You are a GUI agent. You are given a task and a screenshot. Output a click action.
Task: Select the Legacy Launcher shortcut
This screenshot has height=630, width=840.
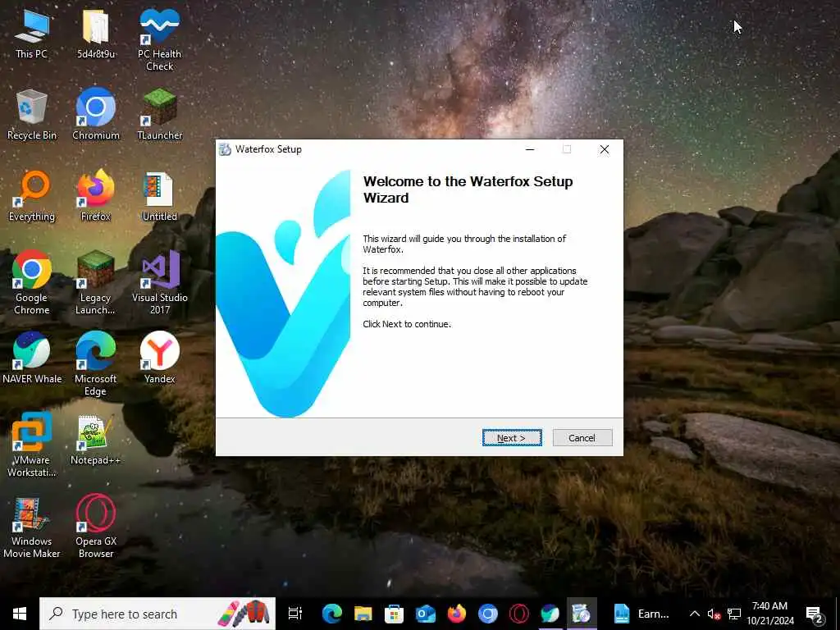[95, 283]
